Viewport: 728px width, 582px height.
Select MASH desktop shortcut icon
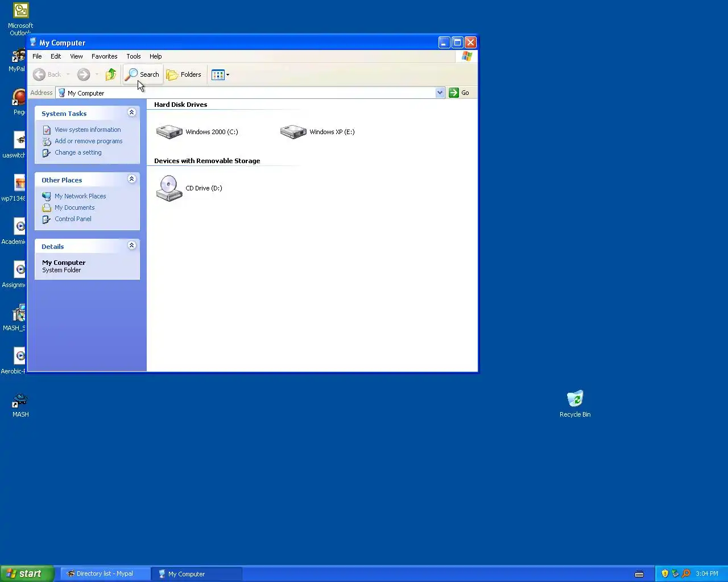[20, 401]
